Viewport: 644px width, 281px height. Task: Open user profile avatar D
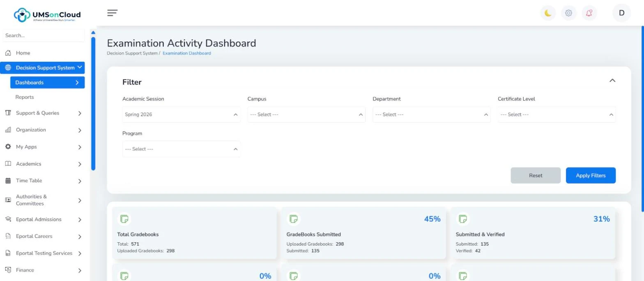click(x=621, y=13)
